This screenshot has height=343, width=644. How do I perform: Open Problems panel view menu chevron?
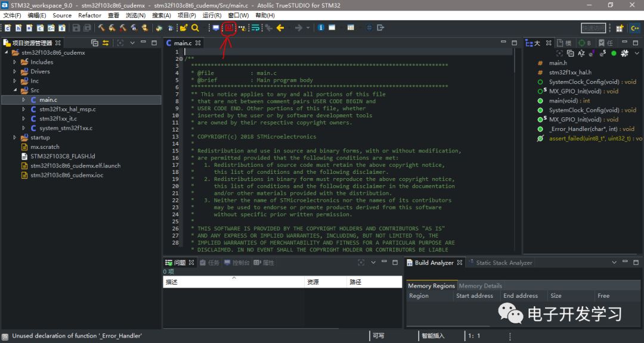pos(373,262)
